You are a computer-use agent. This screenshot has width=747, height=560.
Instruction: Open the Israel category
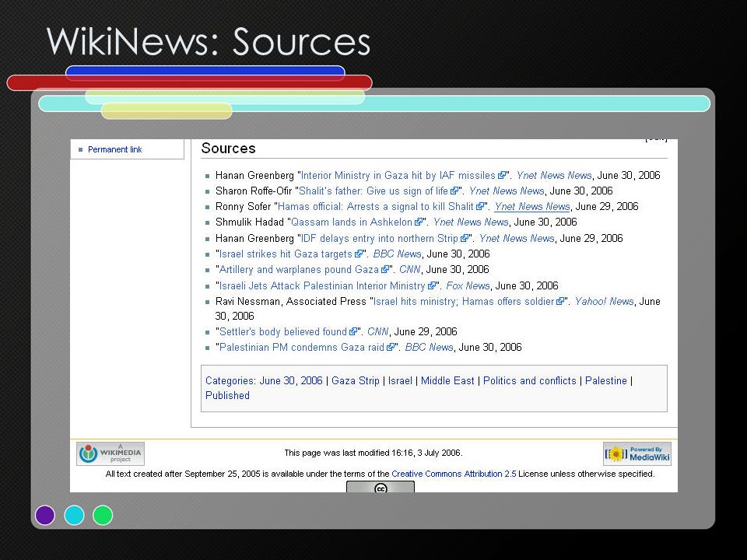coord(400,380)
